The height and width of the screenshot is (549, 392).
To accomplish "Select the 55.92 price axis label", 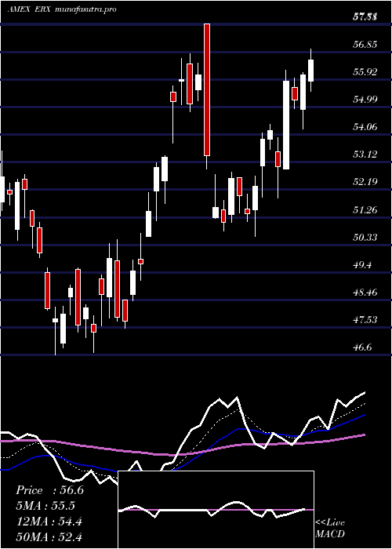I will 365,72.
